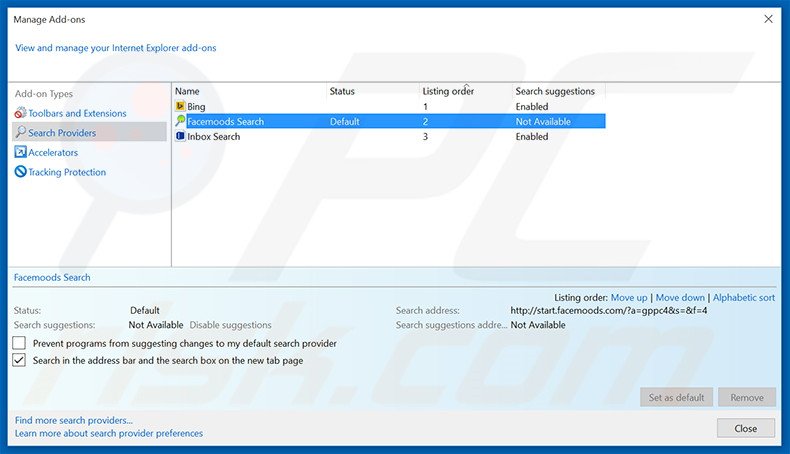The width and height of the screenshot is (790, 454).
Task: Open Learn more about search provider preferences
Action: [109, 433]
